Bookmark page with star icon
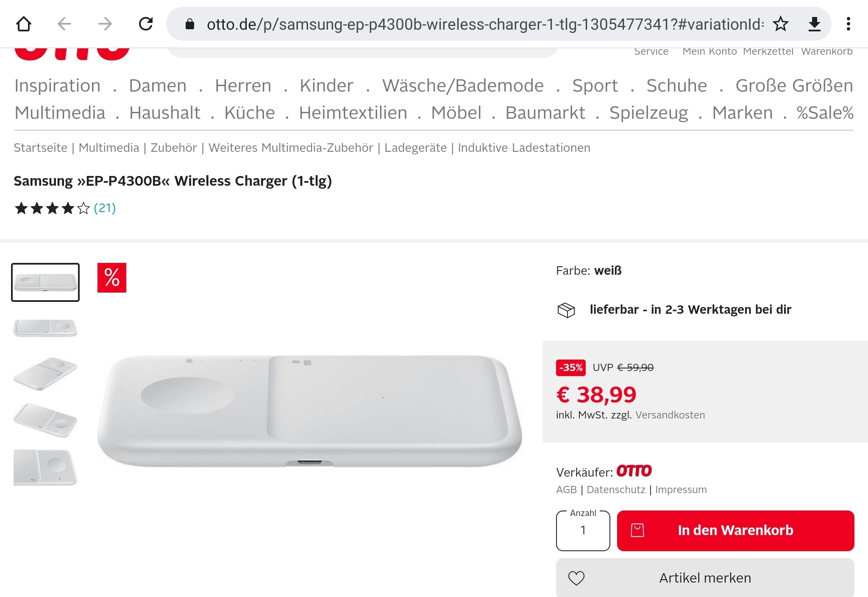Viewport: 868px width, 597px height. point(780,24)
